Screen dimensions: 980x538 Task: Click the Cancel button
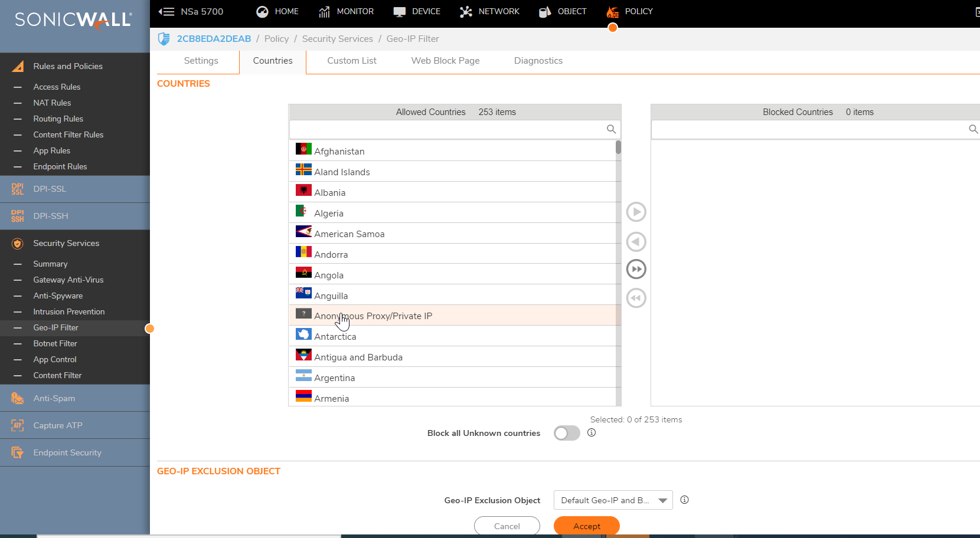click(x=507, y=526)
